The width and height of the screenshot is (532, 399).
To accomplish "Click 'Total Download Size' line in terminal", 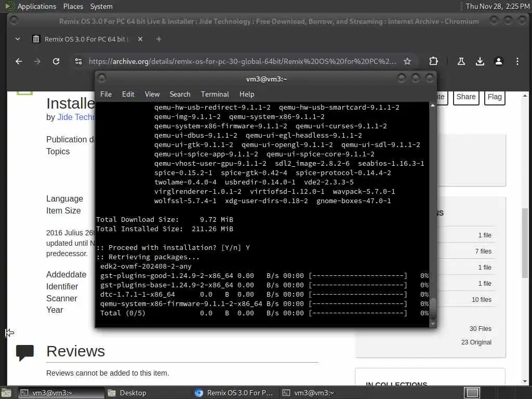I will click(x=165, y=220).
